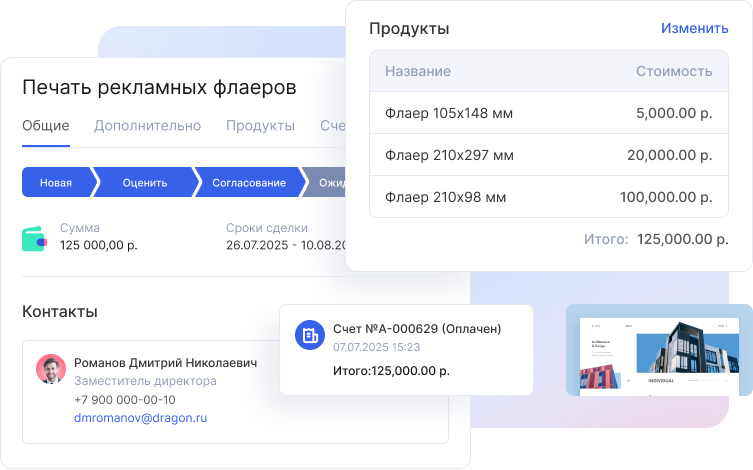The width and height of the screenshot is (753, 470).
Task: Select the Оценить deal stage
Action: pos(144,183)
